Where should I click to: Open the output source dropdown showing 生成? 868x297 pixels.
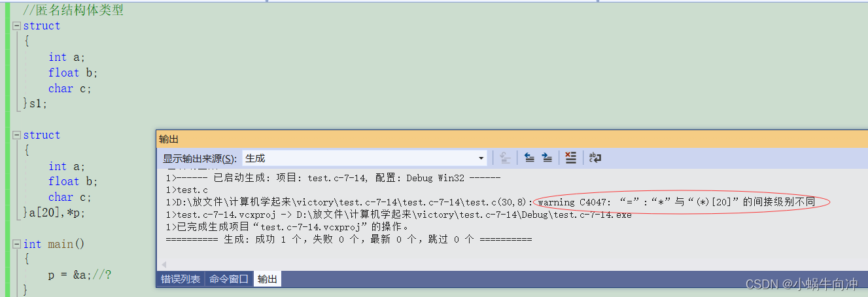coord(364,158)
